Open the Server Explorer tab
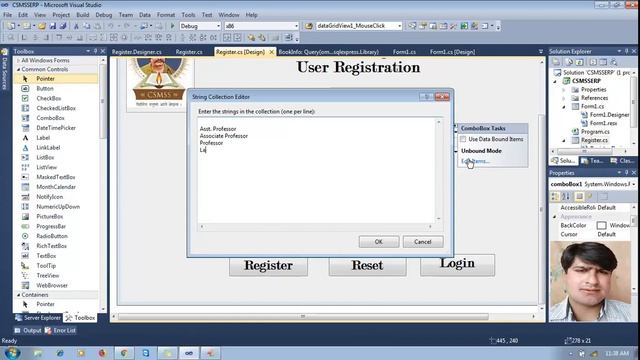 (x=38, y=318)
